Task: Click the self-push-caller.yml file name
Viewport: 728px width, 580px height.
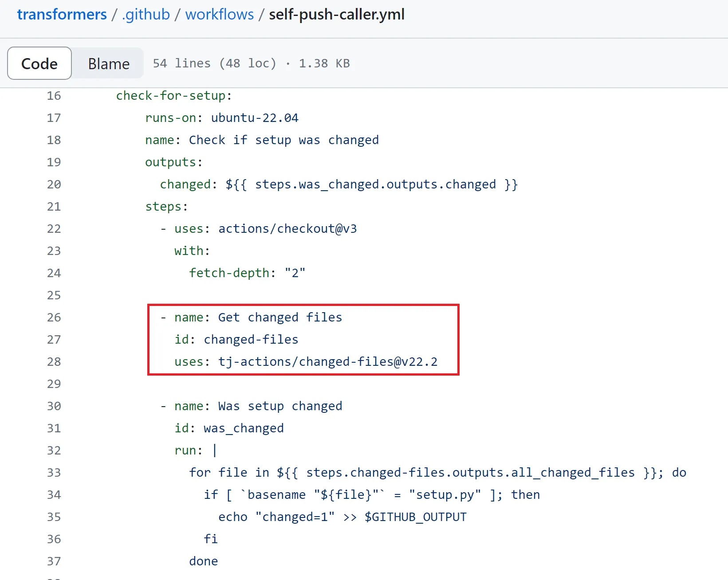Action: (336, 15)
